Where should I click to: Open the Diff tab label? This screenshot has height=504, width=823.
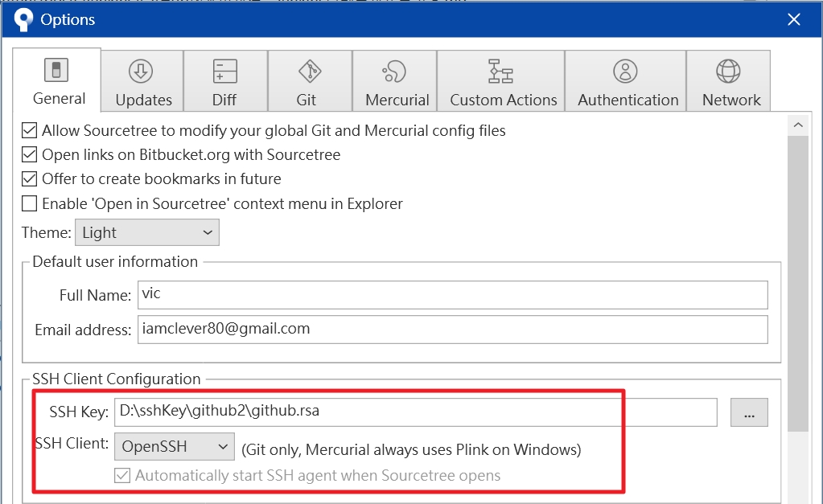224,100
